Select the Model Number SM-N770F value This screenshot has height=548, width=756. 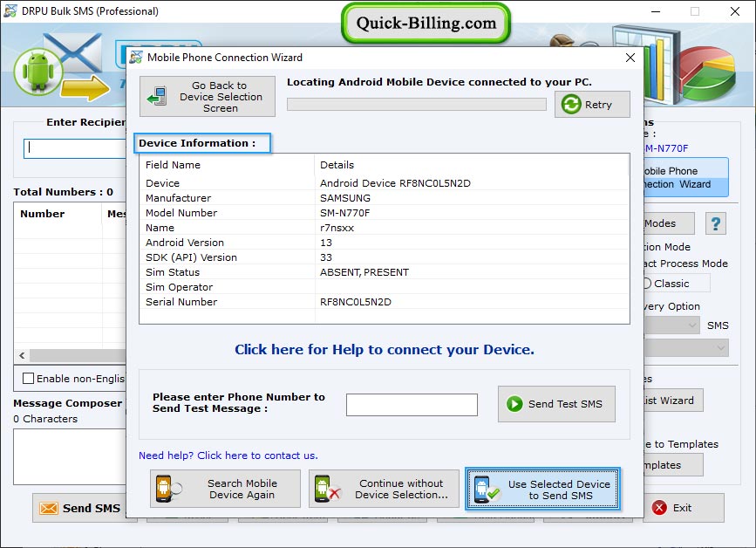click(344, 213)
